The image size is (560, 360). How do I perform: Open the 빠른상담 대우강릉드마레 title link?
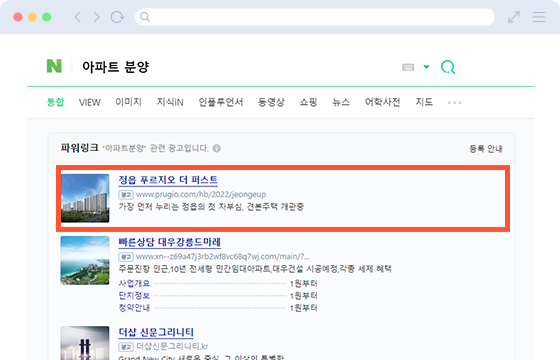tap(170, 242)
